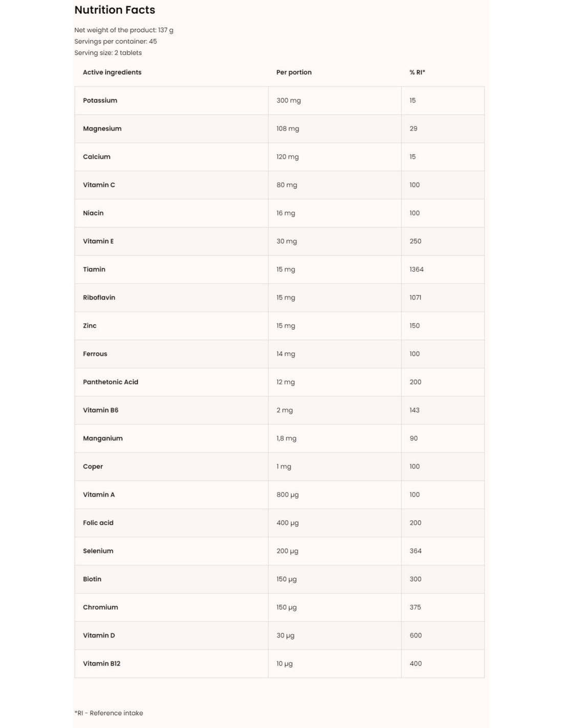Screen dimensions: 563x728
Task: Select the Biotin row label
Action: click(x=92, y=579)
